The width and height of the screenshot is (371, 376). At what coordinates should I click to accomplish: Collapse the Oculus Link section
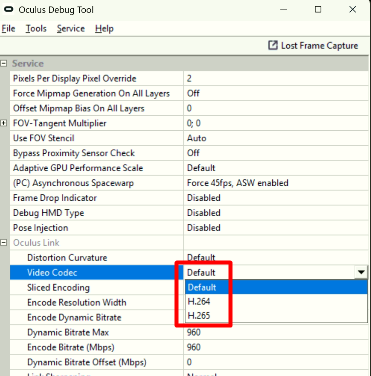click(4, 242)
